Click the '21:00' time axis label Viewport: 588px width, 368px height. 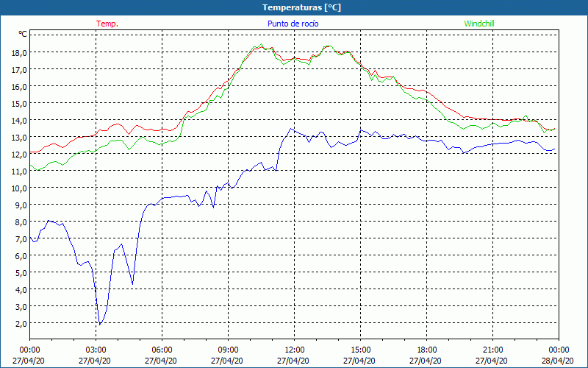point(492,350)
